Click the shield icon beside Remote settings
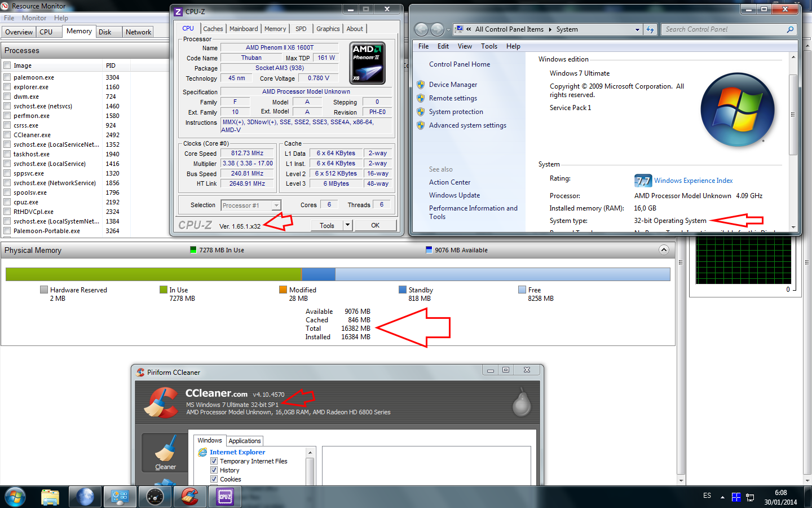Screen dimensions: 812x508 coord(421,98)
